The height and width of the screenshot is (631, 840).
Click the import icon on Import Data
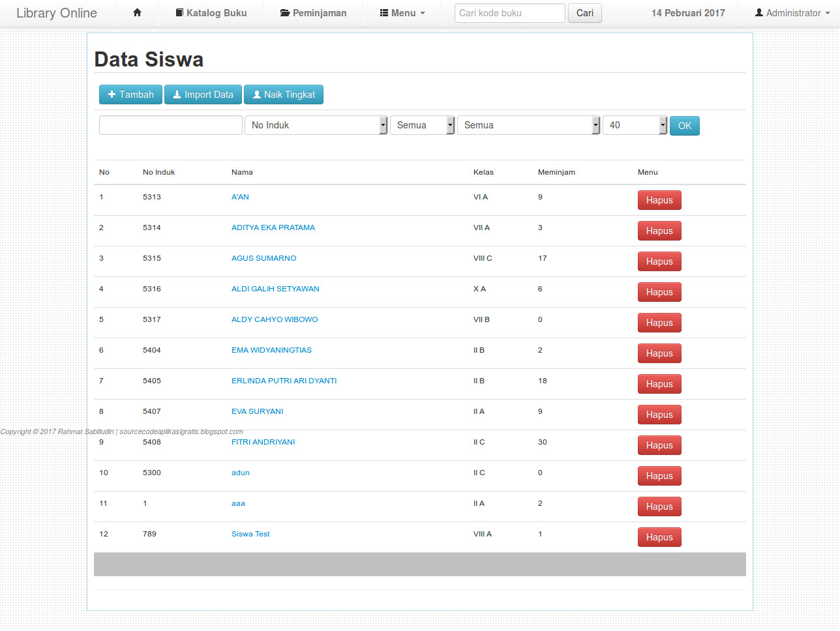pyautogui.click(x=176, y=94)
